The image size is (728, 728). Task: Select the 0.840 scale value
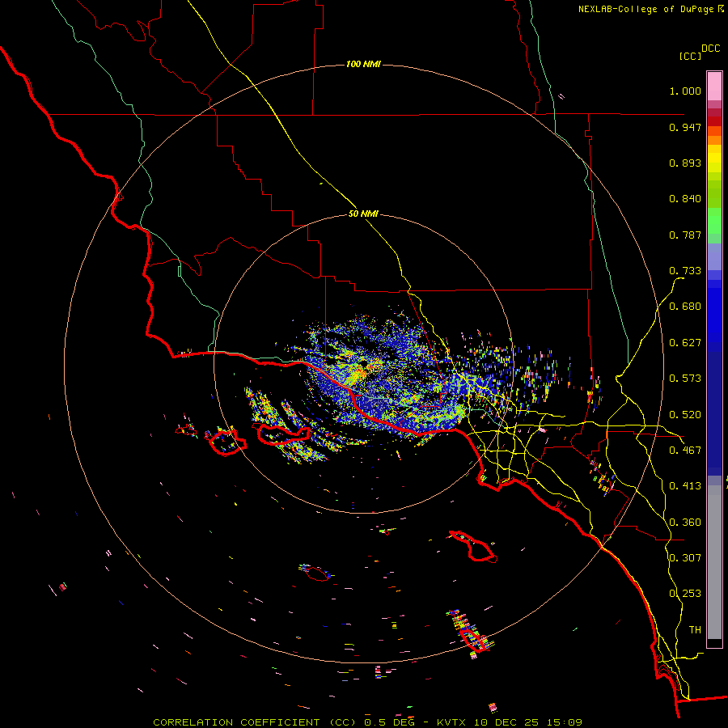point(685,199)
